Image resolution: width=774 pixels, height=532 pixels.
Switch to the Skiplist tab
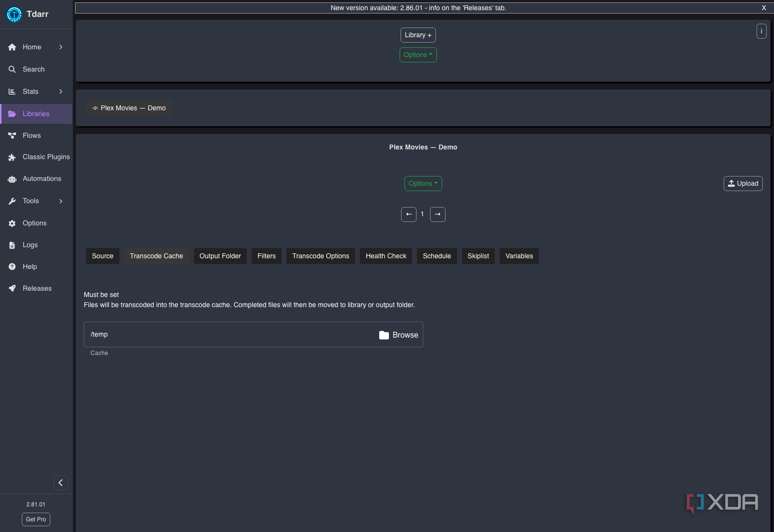tap(478, 256)
